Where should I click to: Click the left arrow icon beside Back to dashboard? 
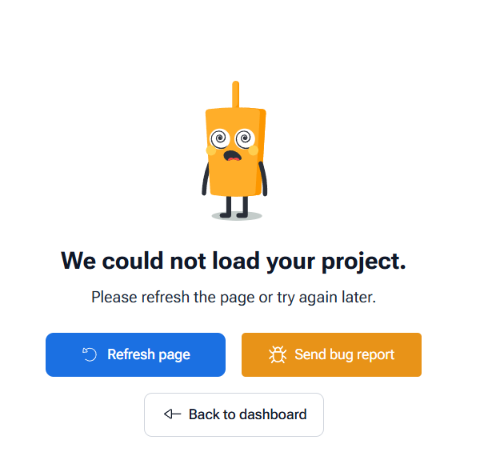point(172,414)
